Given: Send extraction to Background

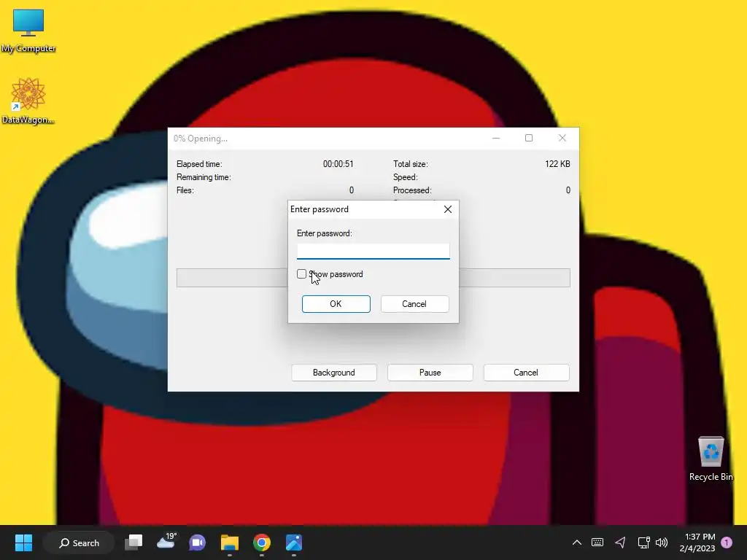Looking at the screenshot, I should point(334,373).
